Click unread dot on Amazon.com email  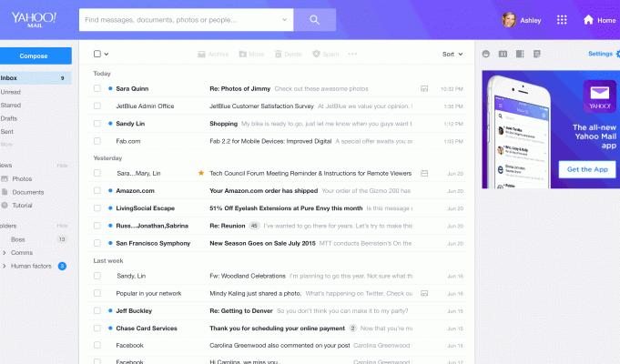tap(110, 190)
